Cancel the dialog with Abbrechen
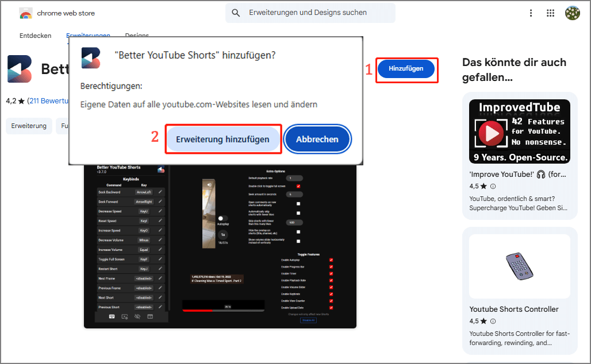 pos(317,140)
